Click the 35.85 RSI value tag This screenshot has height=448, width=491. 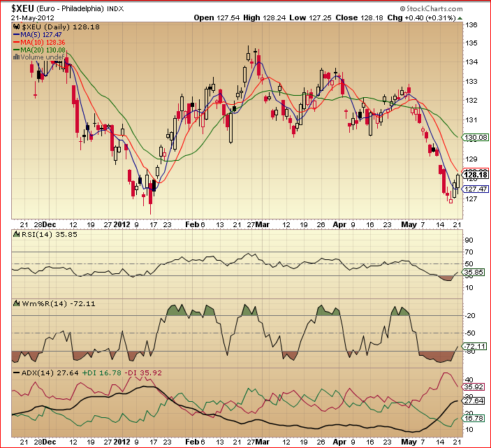(474, 273)
